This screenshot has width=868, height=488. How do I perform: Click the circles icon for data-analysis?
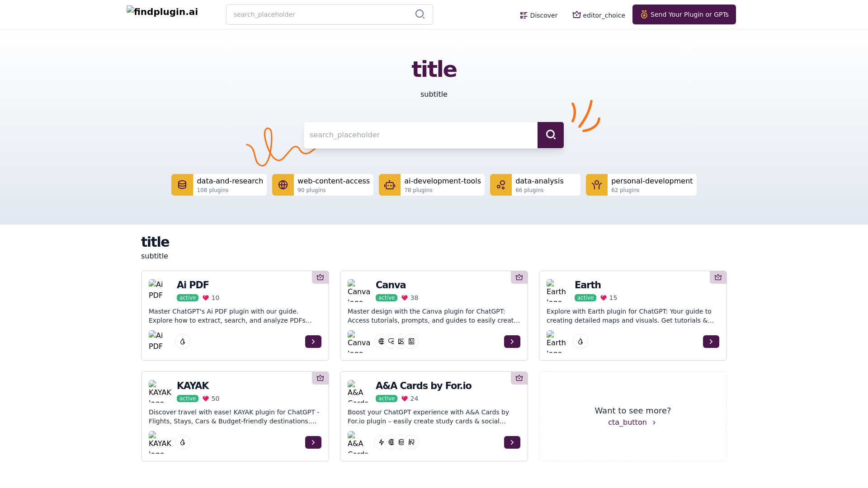tap(501, 185)
